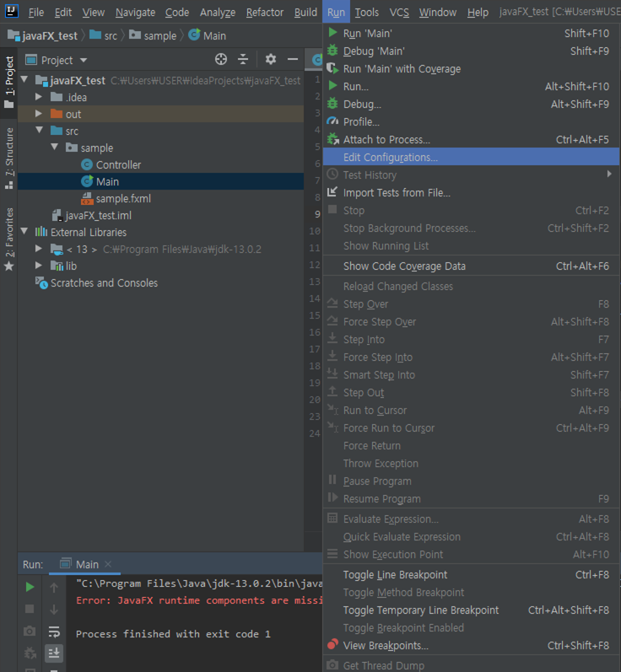
Task: Click the down-stack-trace arrow in Run panel
Action: click(54, 609)
